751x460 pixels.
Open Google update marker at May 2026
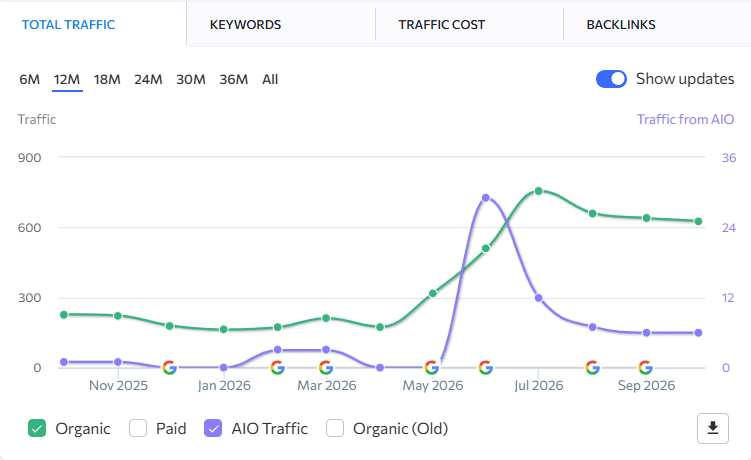(432, 368)
